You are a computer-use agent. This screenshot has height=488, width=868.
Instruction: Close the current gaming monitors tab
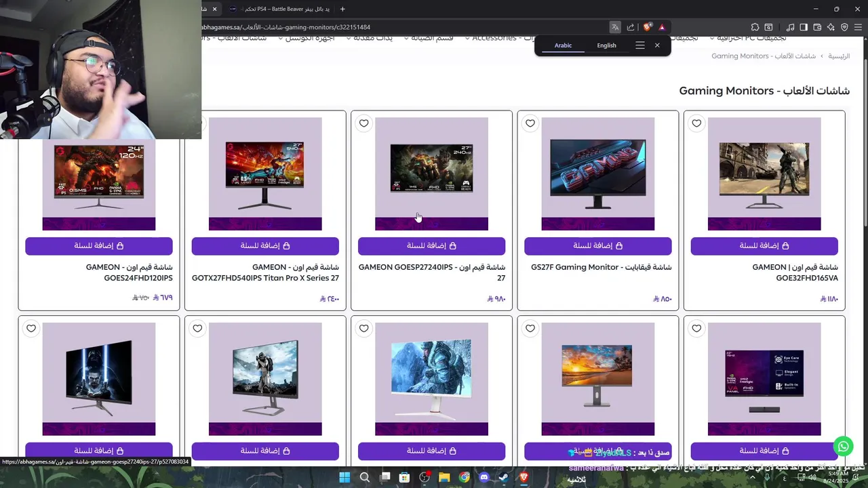(214, 9)
